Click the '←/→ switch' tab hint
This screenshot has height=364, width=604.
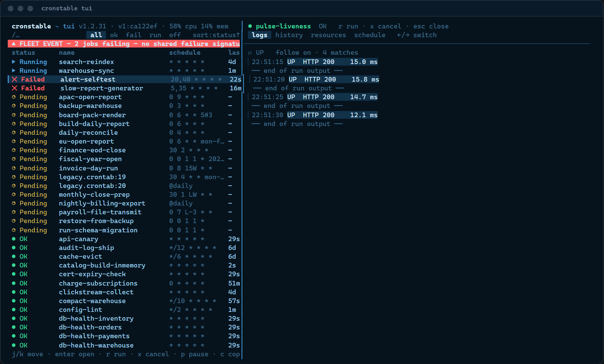pos(417,35)
